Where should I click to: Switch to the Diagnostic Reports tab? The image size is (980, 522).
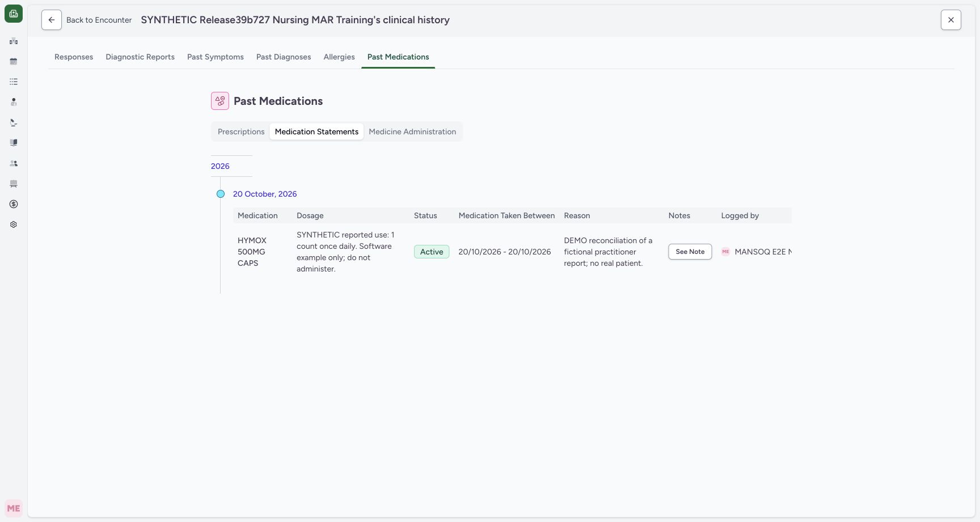tap(140, 57)
